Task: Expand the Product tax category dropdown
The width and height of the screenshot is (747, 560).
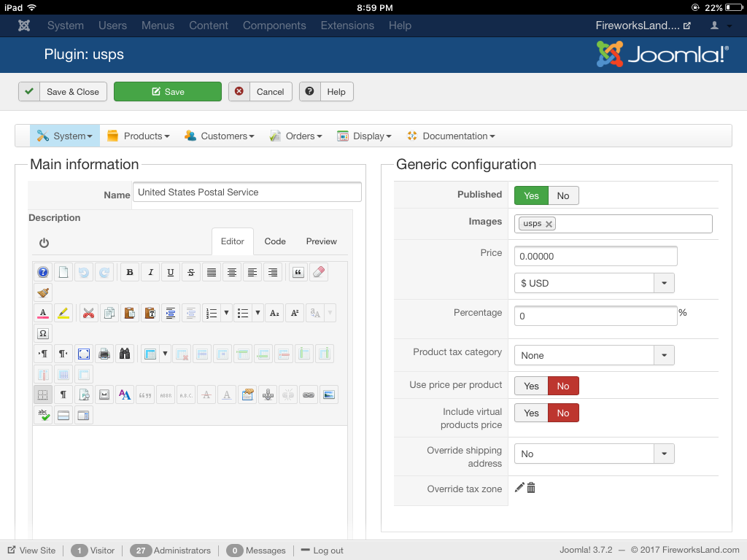Action: 594,355
